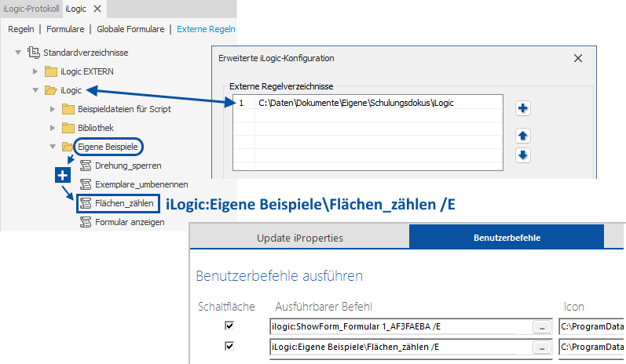Click the Drehung_sperren rule icon
Viewport: 626px width, 364px height.
(86, 166)
